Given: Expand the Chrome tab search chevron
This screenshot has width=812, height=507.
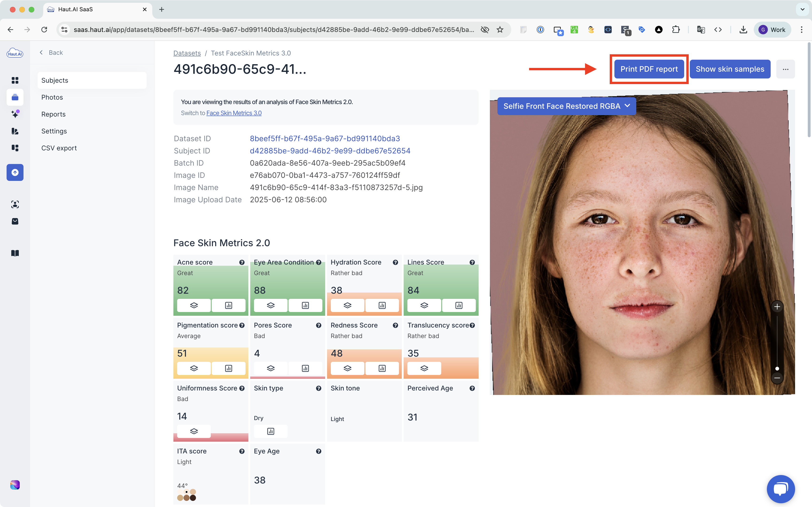Looking at the screenshot, I should pyautogui.click(x=802, y=9).
